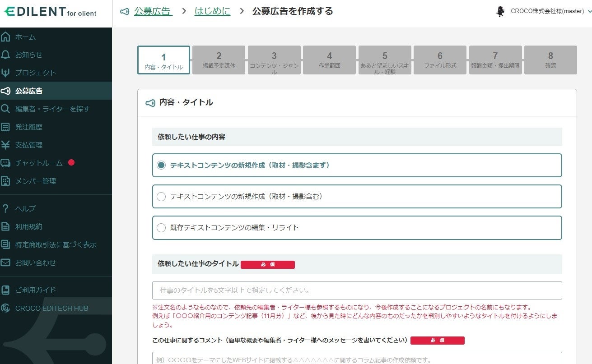
Task: Go to step 2 掲載予定媒体 tab
Action: click(219, 60)
